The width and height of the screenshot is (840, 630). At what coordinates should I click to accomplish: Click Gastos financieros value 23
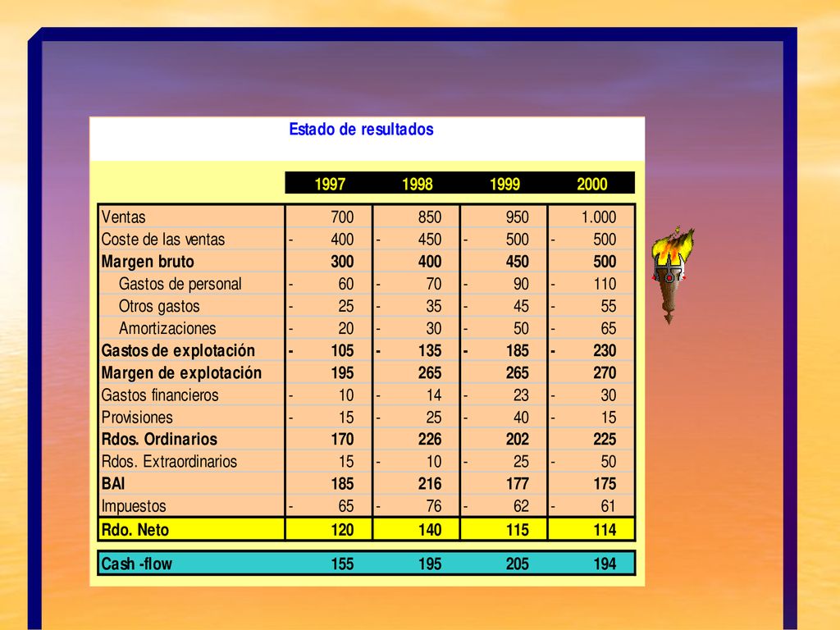[x=521, y=395]
